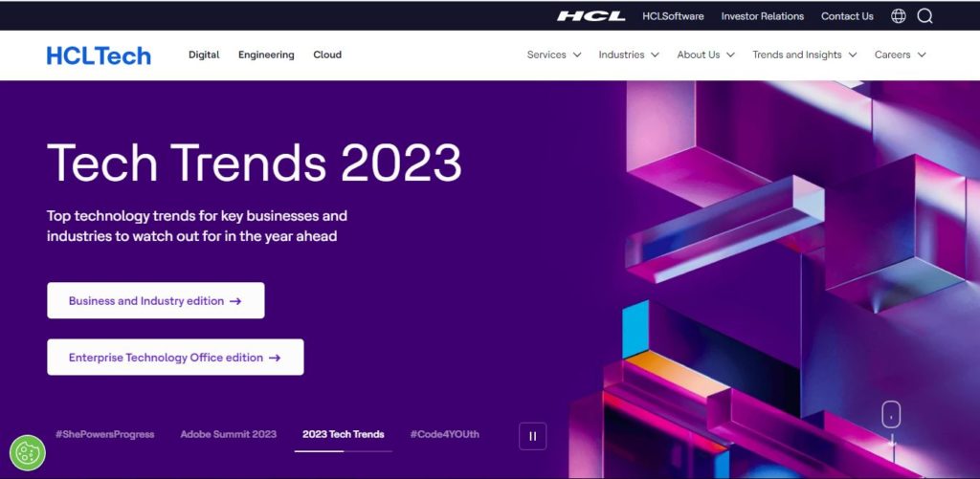Go to the Engineering section link
Screen dimensions: 980x479
(266, 54)
